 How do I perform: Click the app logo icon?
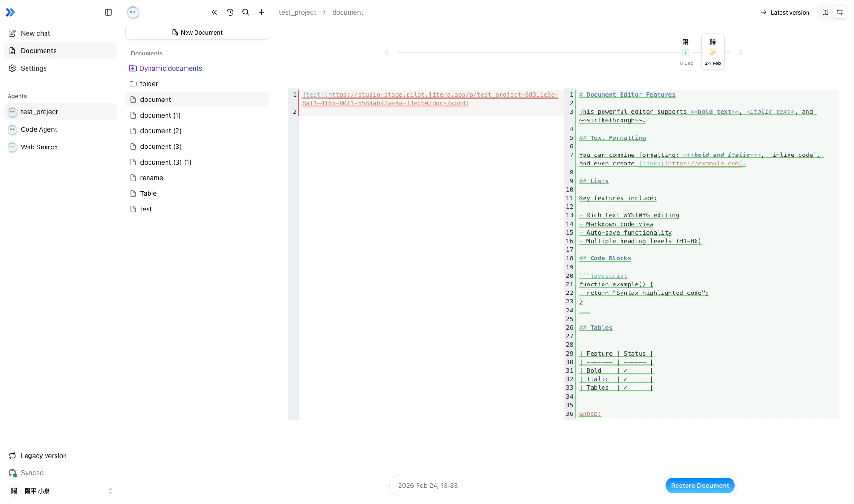tap(10, 12)
